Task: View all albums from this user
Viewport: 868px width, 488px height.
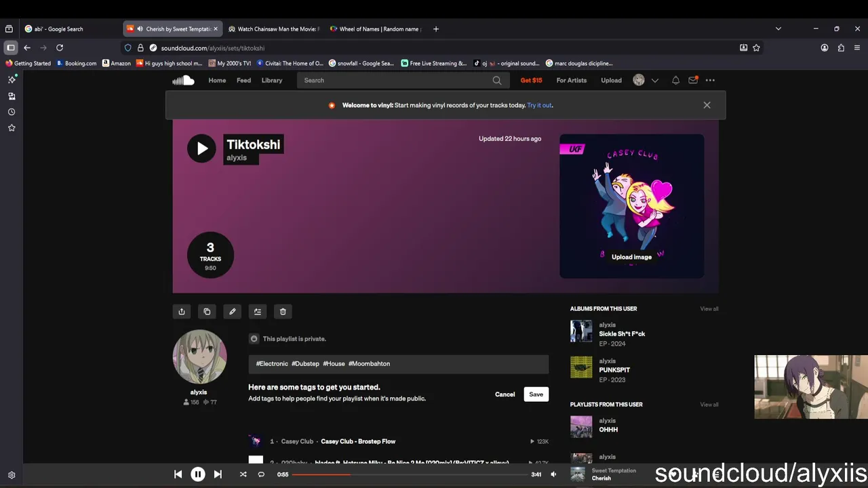Action: pyautogui.click(x=709, y=309)
